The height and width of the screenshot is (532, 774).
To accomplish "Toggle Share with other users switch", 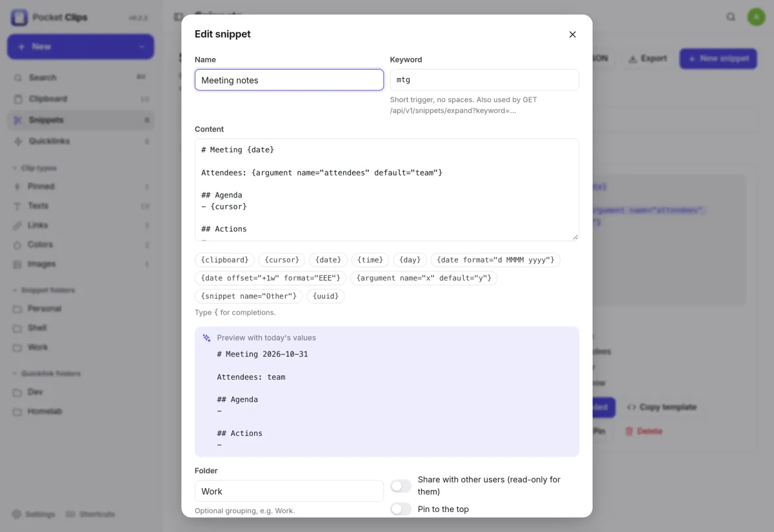I will point(401,486).
